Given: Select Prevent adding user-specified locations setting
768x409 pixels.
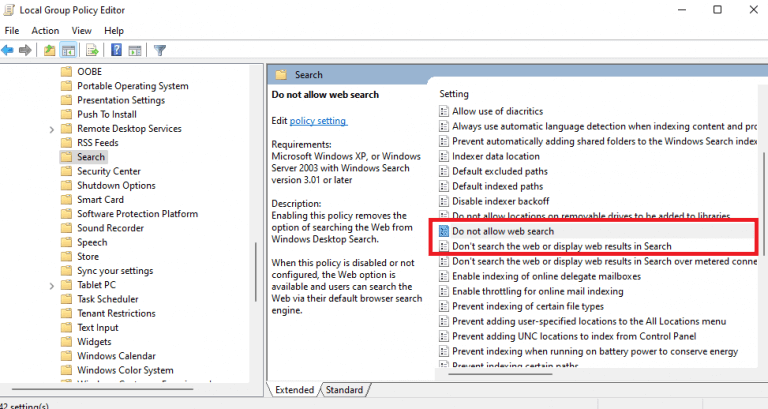Looking at the screenshot, I should pyautogui.click(x=589, y=321).
